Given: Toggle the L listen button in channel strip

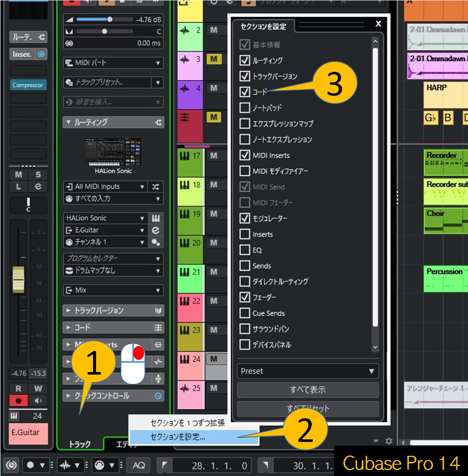Looking at the screenshot, I should coord(18,186).
